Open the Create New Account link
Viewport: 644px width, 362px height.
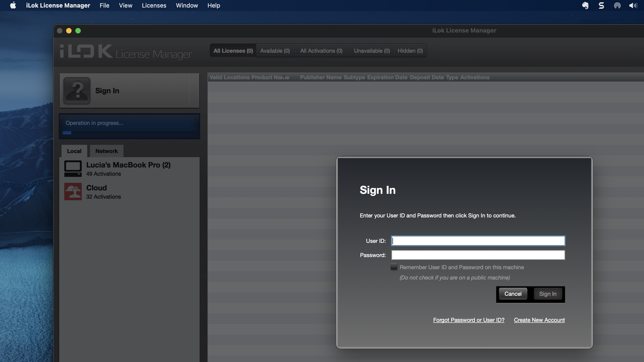[539, 320]
